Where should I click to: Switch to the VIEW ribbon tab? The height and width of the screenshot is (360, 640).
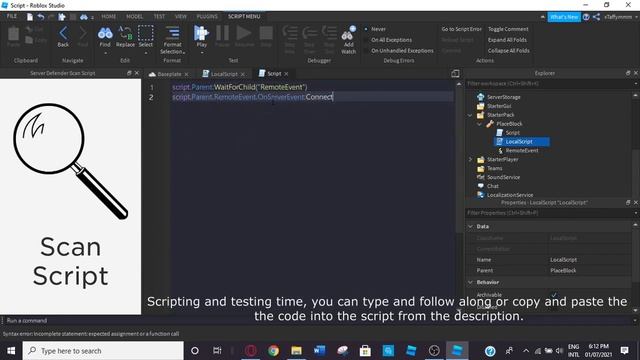[x=180, y=16]
